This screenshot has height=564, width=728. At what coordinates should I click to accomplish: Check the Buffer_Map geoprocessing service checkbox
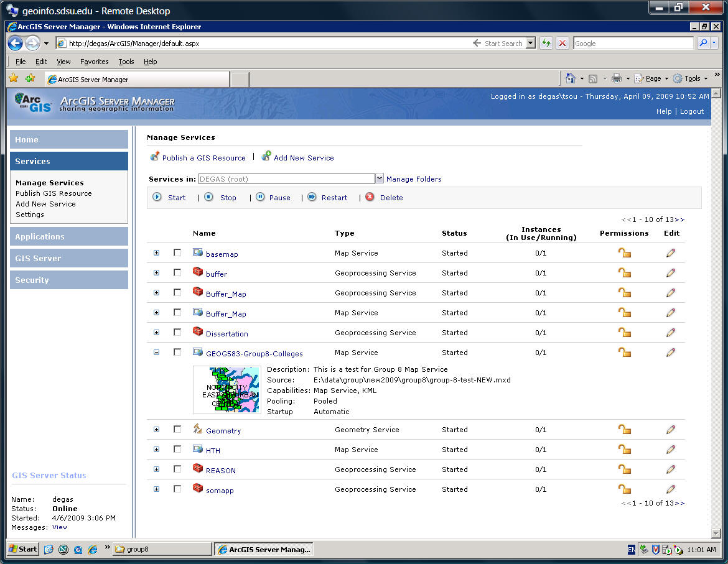point(177,293)
